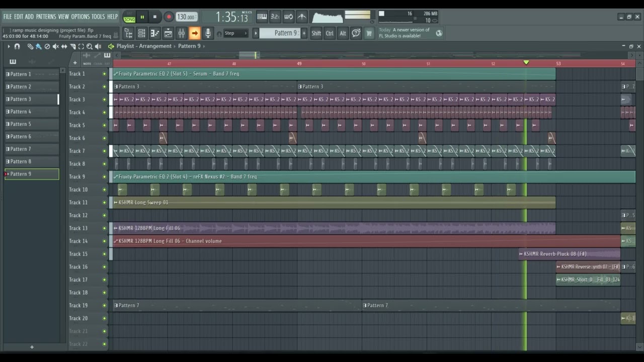The width and height of the screenshot is (644, 362).
Task: Mute Track 5 with green light
Action: (x=105, y=125)
